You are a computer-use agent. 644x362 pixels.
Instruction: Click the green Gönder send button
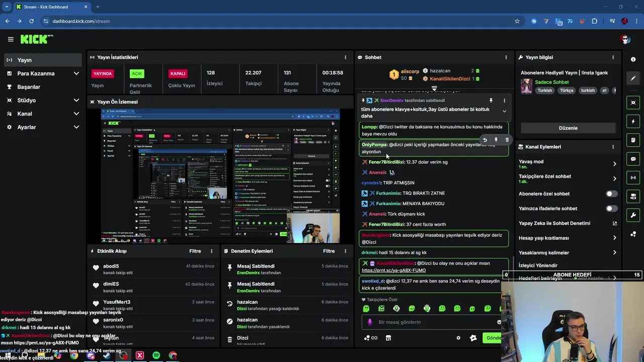tap(492, 338)
